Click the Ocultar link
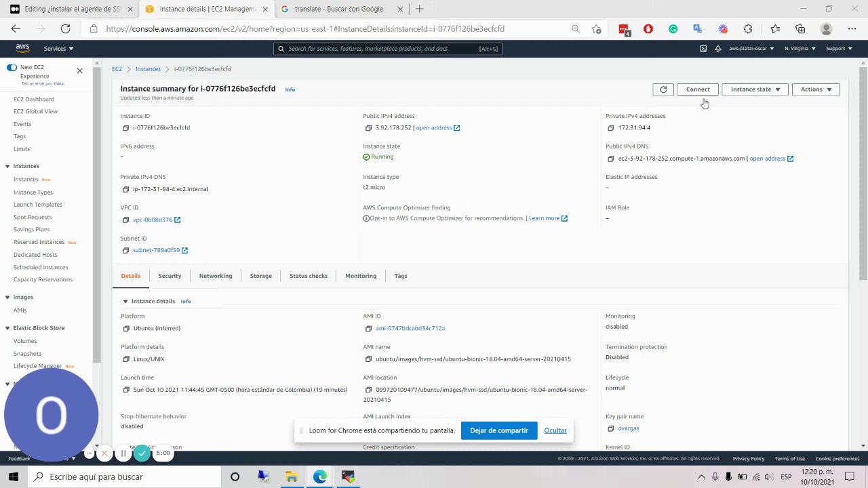The width and height of the screenshot is (868, 488). [x=555, y=430]
